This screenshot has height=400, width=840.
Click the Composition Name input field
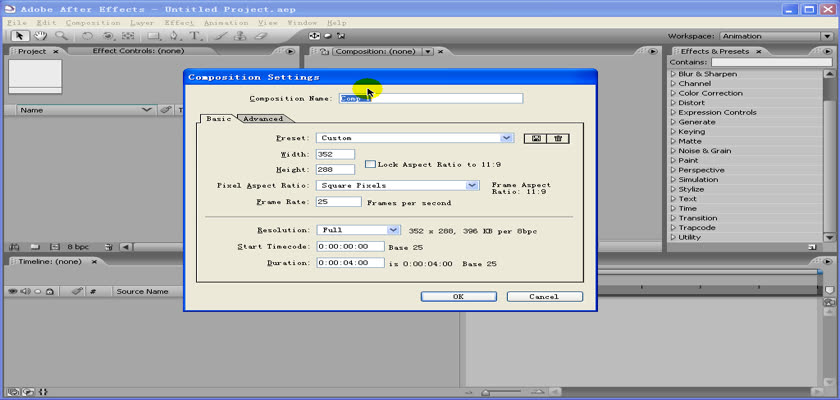(x=431, y=99)
